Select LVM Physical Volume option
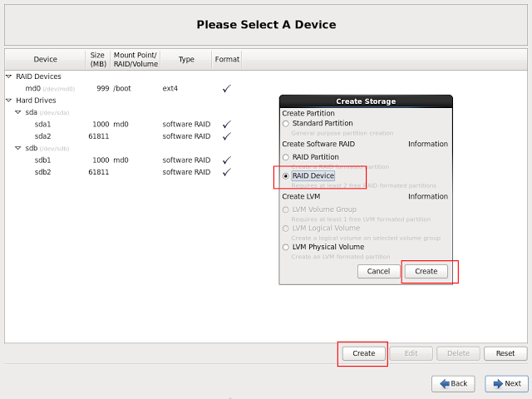 click(x=286, y=247)
